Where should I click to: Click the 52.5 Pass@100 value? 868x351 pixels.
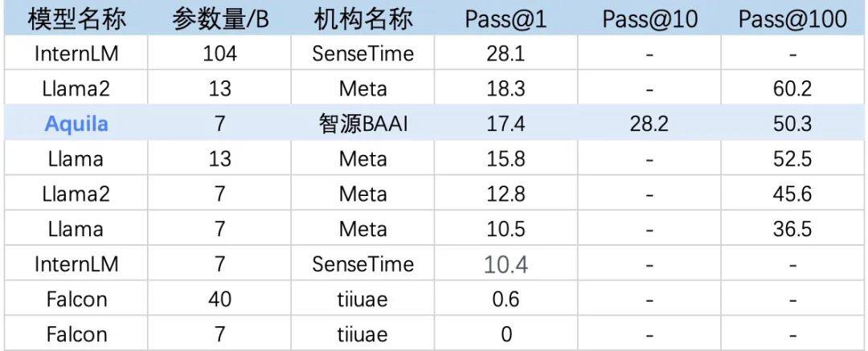pos(792,159)
